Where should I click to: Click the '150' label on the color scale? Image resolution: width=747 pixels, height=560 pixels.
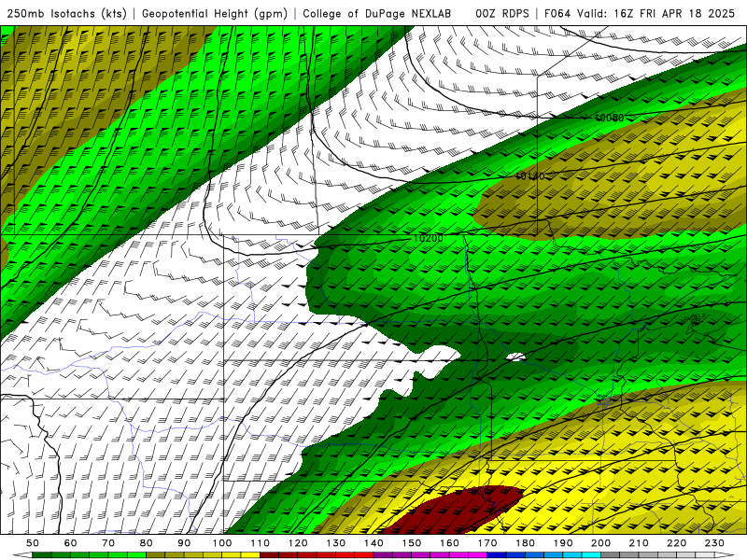411,543
